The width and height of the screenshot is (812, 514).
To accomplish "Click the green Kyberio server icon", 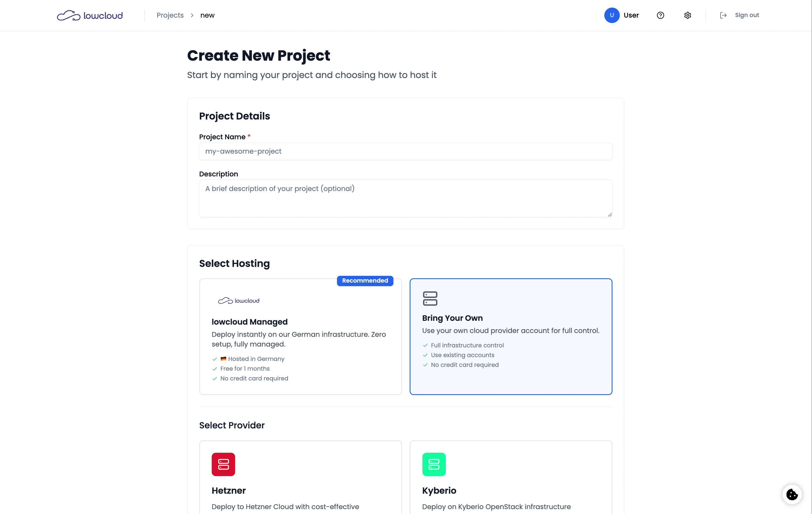I will coord(434,464).
